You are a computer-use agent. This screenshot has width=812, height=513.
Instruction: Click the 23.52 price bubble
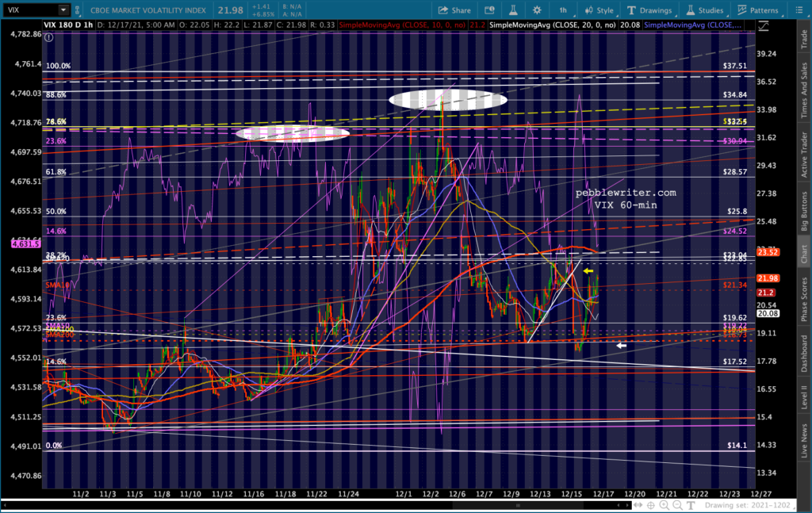click(x=768, y=252)
